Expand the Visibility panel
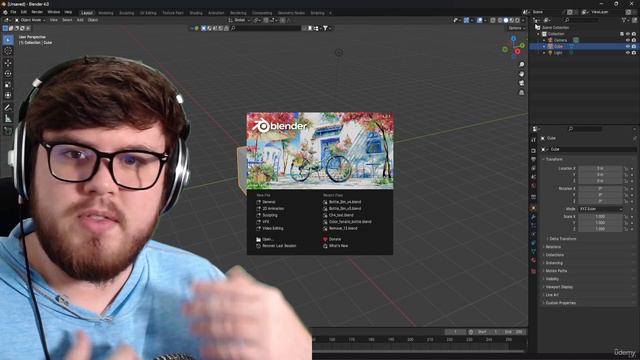 click(x=552, y=279)
